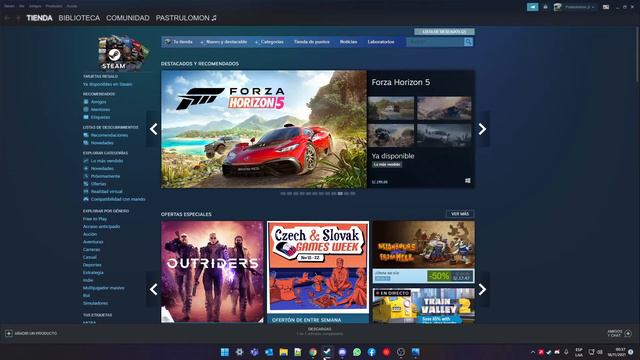640x360 pixels.
Task: Open the Forza Horizon 5 featured banner
Action: pyautogui.click(x=264, y=129)
